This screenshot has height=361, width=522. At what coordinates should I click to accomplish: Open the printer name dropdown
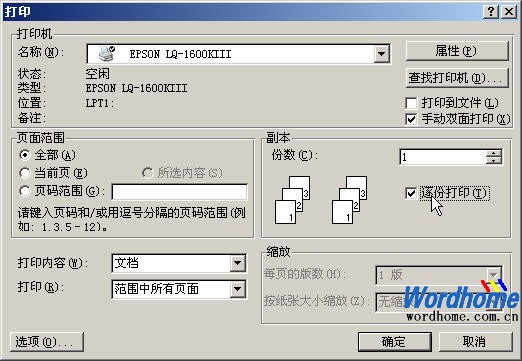point(381,53)
